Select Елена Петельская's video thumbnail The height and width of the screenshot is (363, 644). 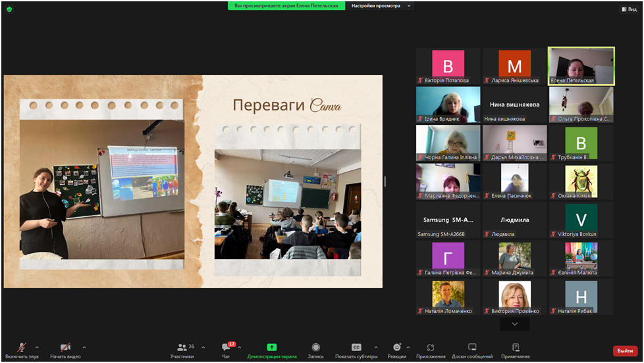click(x=581, y=66)
